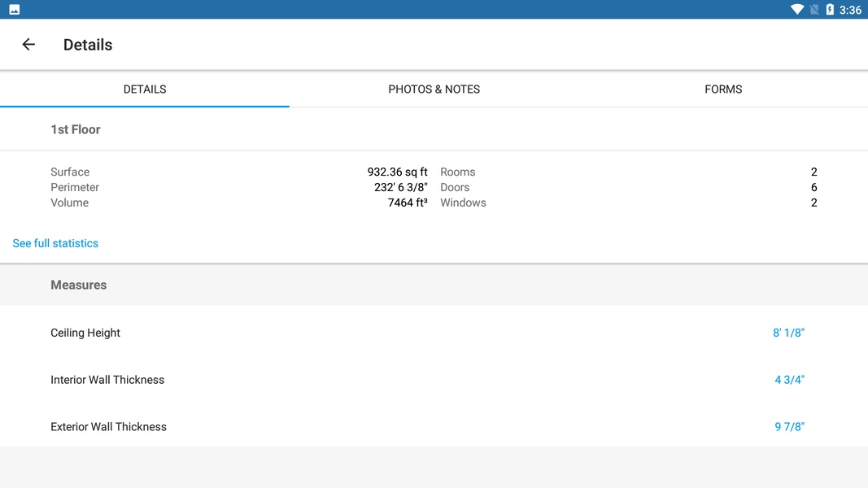
Task: Tap the battery charging icon
Action: pyautogui.click(x=829, y=10)
